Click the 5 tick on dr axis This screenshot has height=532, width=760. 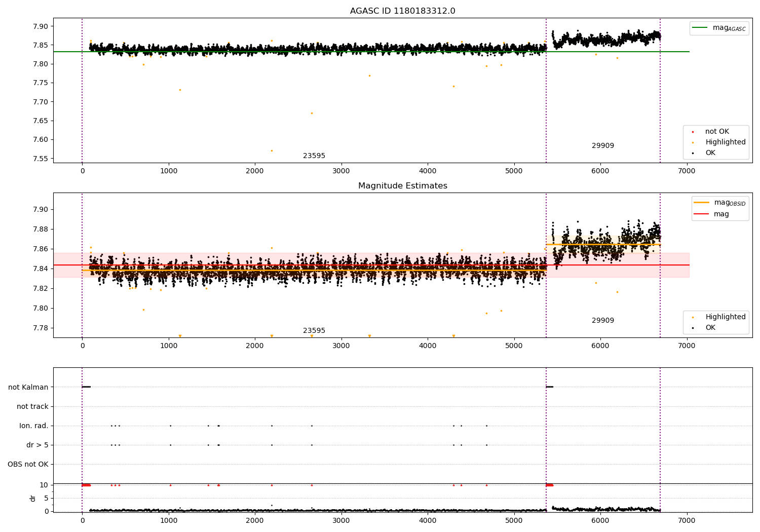point(46,498)
